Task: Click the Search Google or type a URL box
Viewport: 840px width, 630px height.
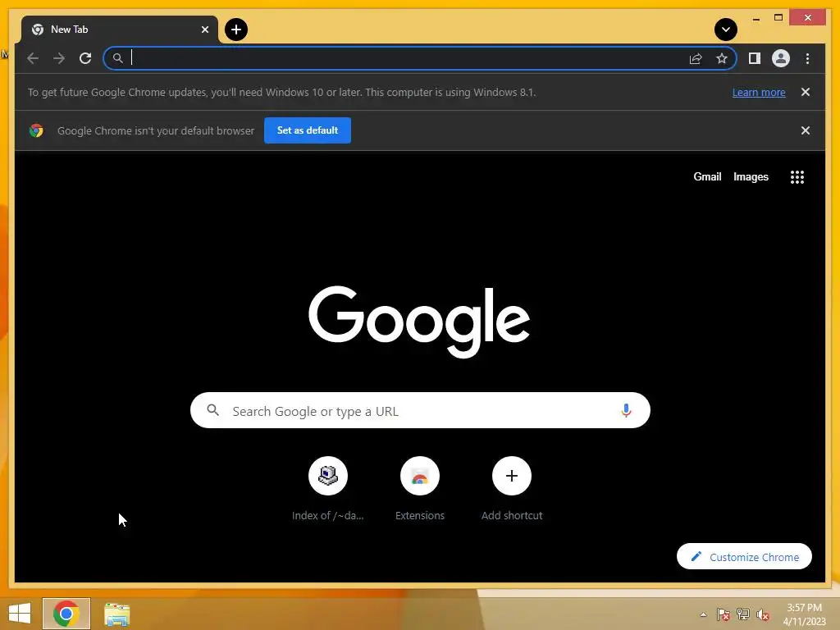Action: coord(420,410)
